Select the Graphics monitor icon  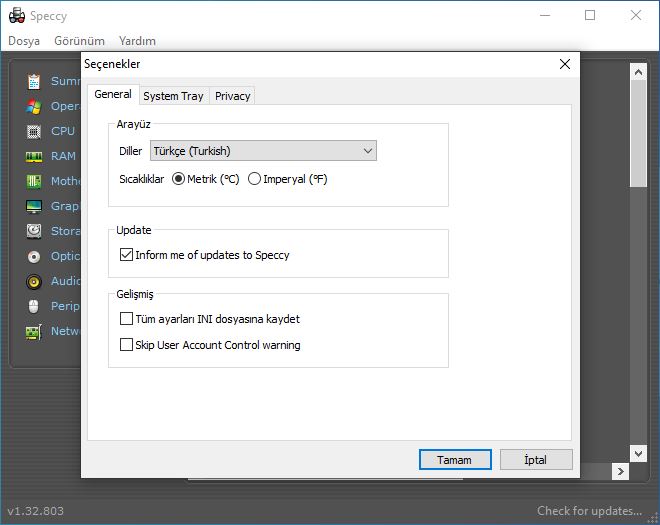(x=34, y=206)
